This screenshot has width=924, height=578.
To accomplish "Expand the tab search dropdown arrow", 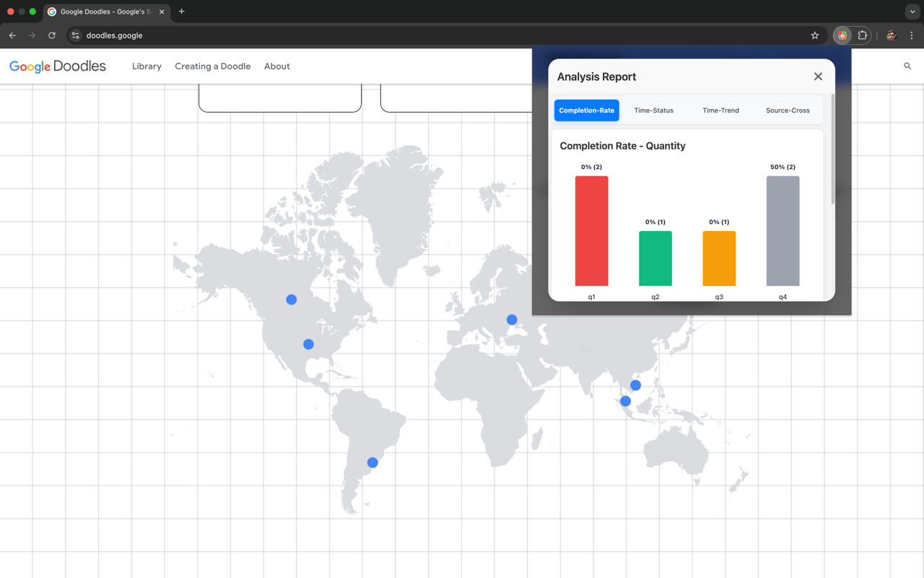I will pyautogui.click(x=912, y=12).
